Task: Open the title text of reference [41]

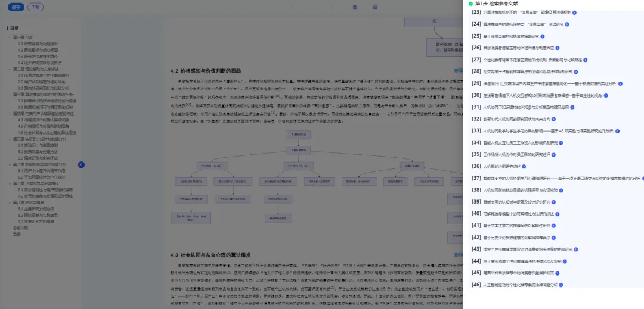Action: 516,226
